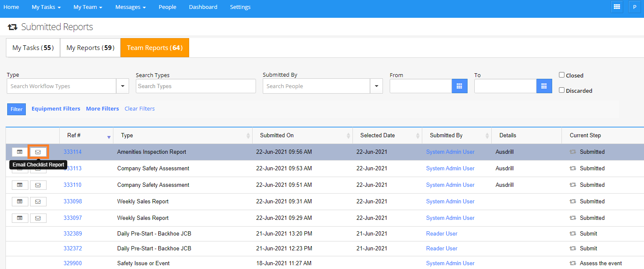Expand the Search Workflow Types dropdown
Viewport: 644px width, 269px height.
coord(123,86)
